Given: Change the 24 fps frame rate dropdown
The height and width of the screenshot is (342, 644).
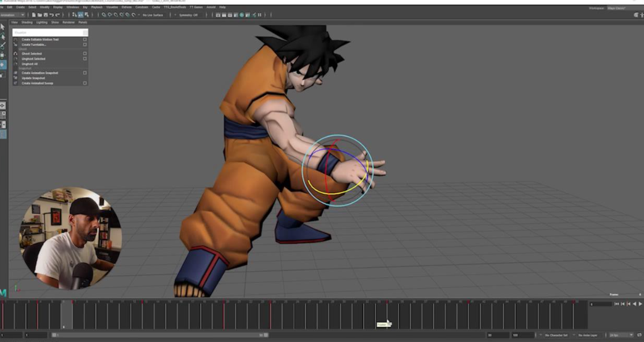Looking at the screenshot, I should pos(621,335).
